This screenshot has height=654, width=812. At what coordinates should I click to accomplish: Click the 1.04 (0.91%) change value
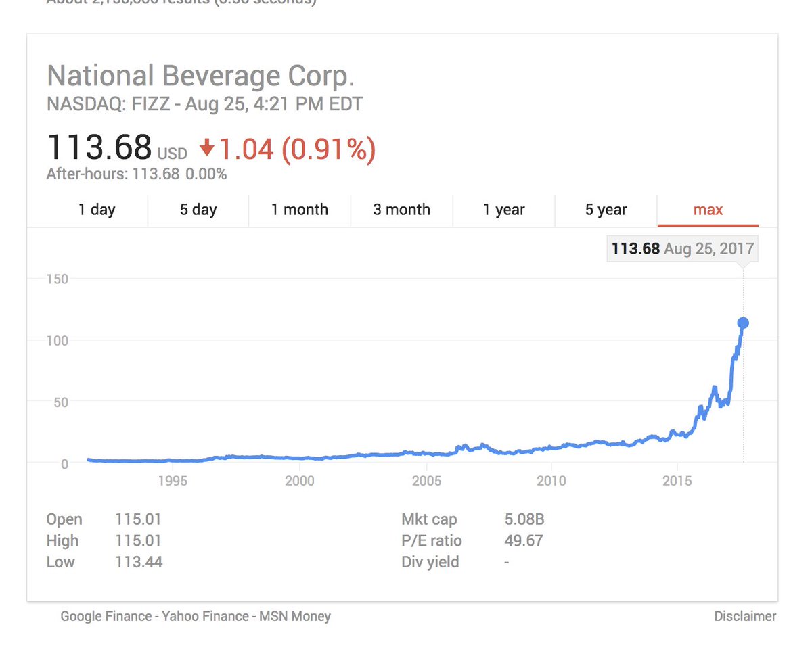296,149
